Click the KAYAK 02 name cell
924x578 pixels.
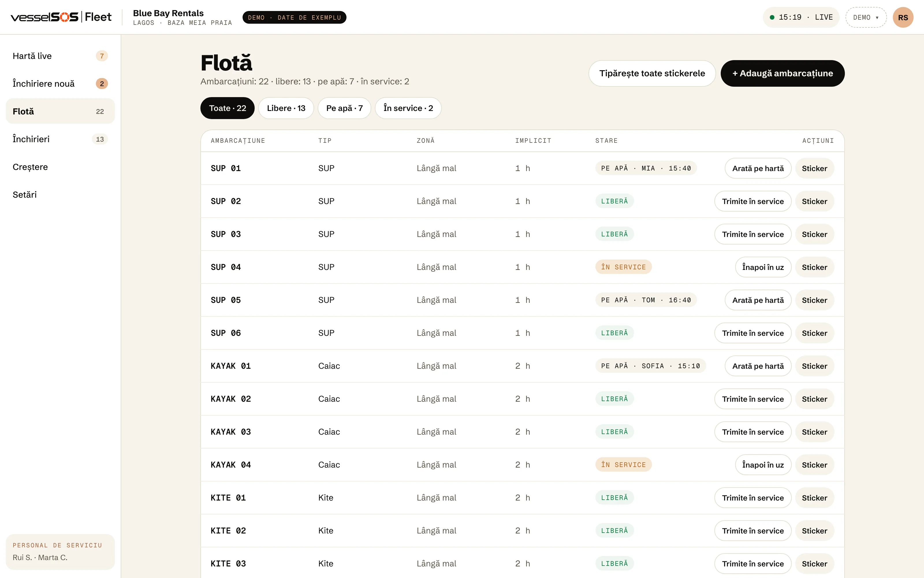(231, 399)
